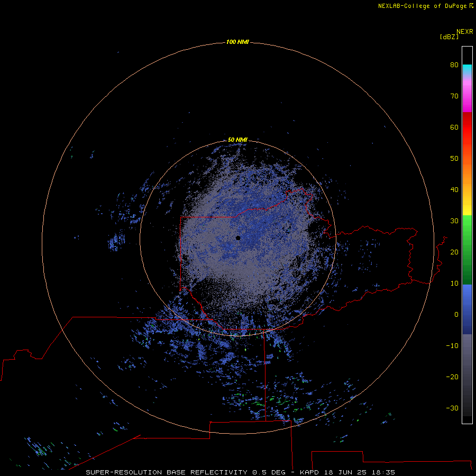This screenshot has height=476, width=476.
Task: Click the Super-Resolution Base Reflectivity caption
Action: tap(240, 472)
